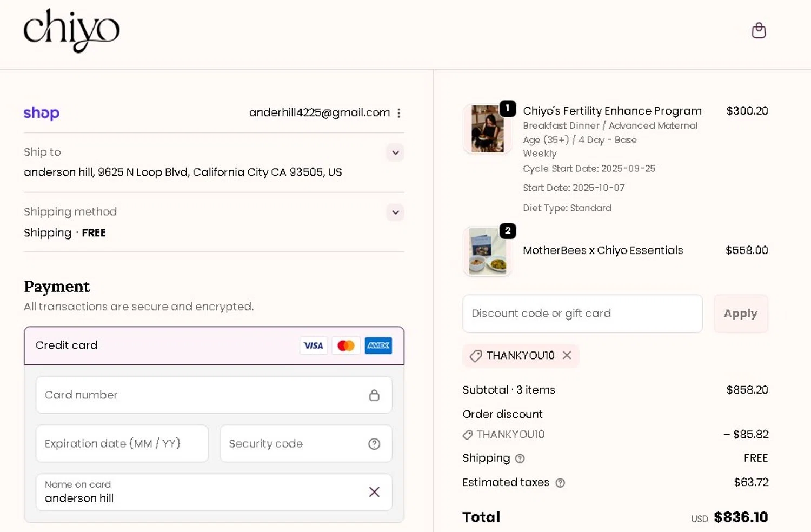811x532 pixels.
Task: Click the Payment heading
Action: pyautogui.click(x=57, y=287)
